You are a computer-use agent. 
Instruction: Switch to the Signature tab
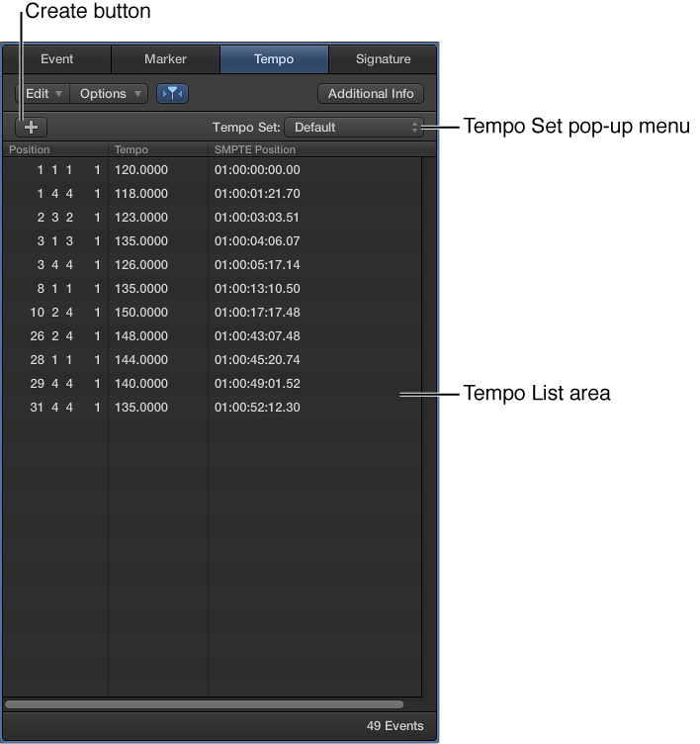click(383, 59)
